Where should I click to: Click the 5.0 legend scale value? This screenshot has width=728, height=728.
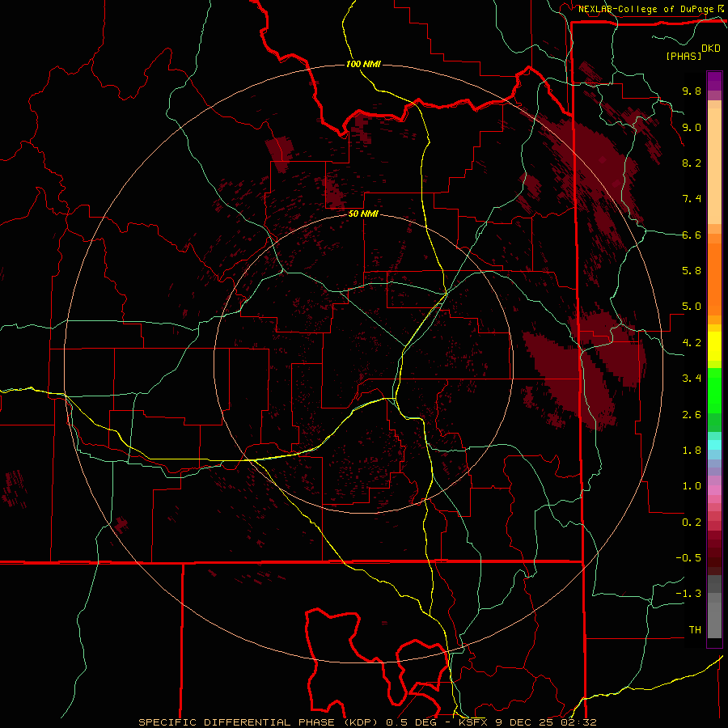692,307
